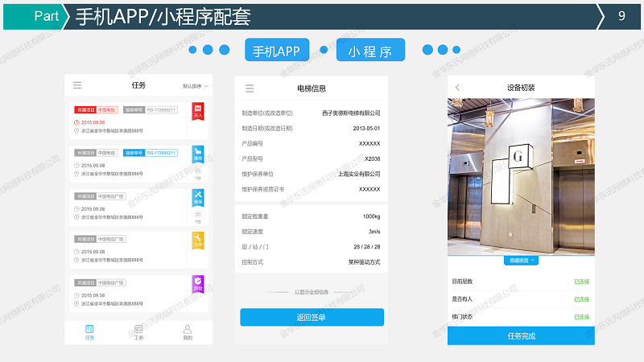Collapse the image with 隐藏画面 toggle
Screen dimensions: 644x362
[x=520, y=261]
